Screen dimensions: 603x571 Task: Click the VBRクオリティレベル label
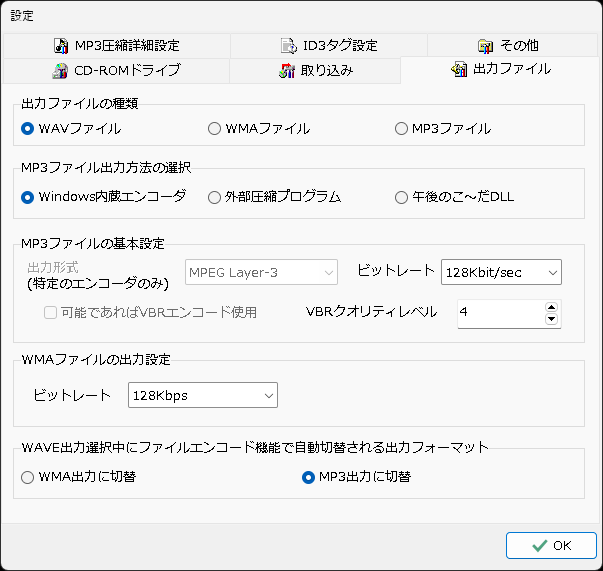(371, 312)
